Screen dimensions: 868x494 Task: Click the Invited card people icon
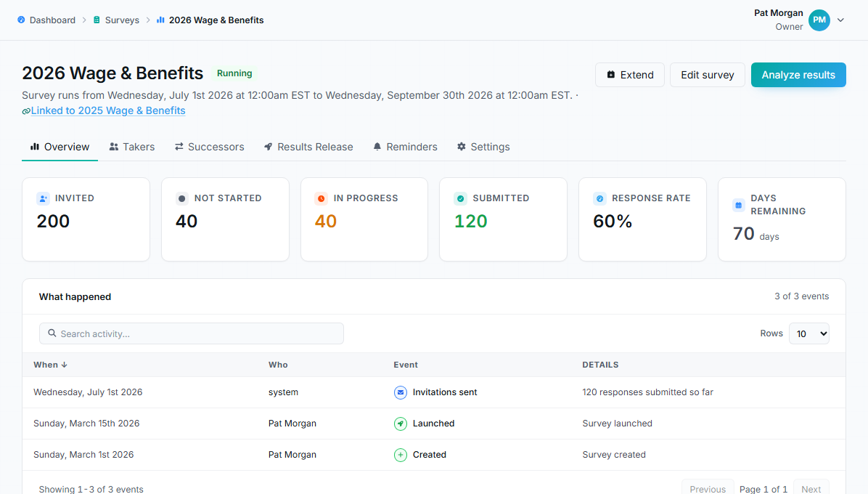43,198
